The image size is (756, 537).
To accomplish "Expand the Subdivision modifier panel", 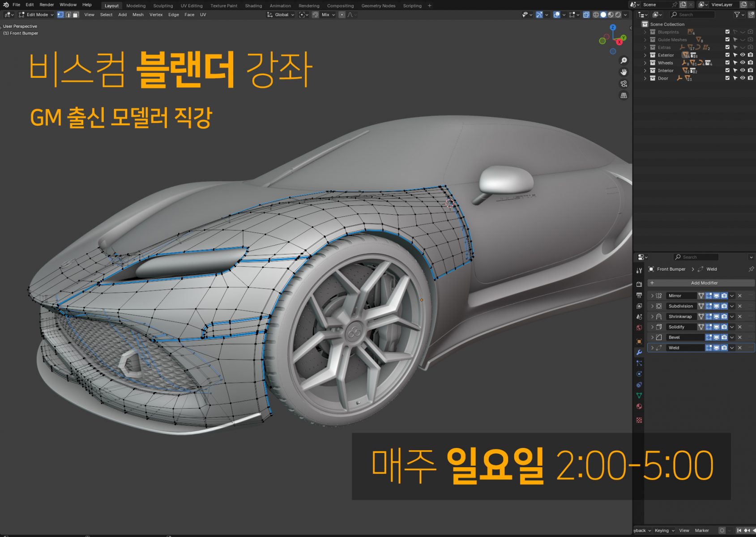I will (652, 306).
